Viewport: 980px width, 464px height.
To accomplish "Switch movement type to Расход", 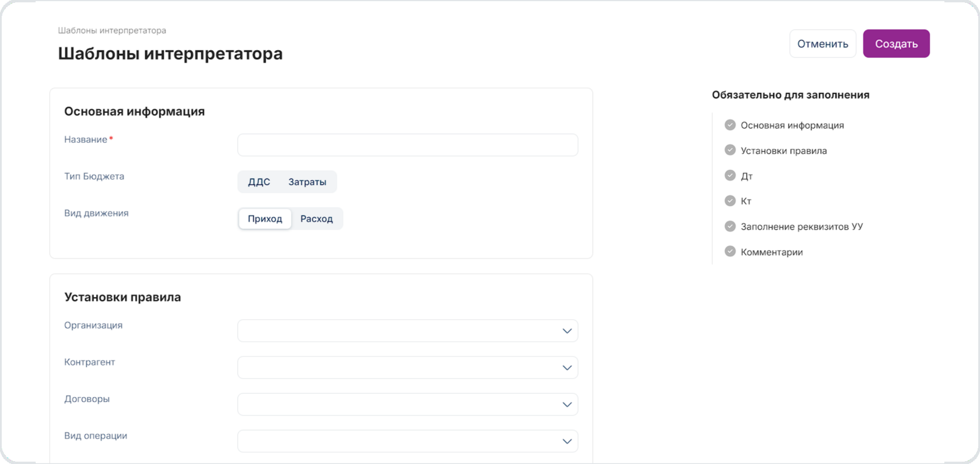I will 316,219.
